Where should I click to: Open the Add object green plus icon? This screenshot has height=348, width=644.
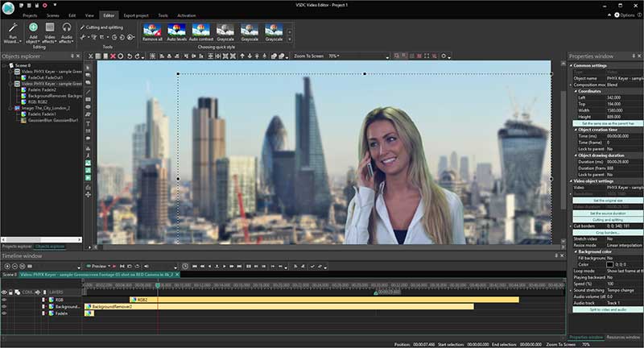33,27
